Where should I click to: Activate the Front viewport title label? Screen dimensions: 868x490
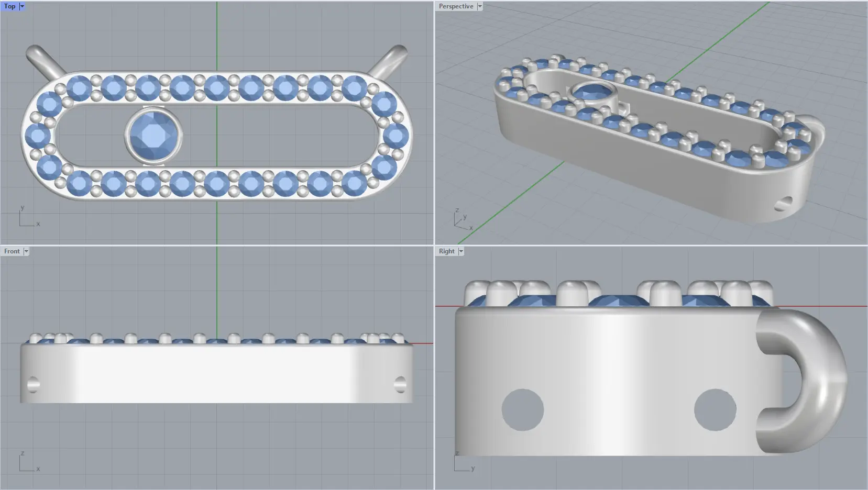coord(12,251)
